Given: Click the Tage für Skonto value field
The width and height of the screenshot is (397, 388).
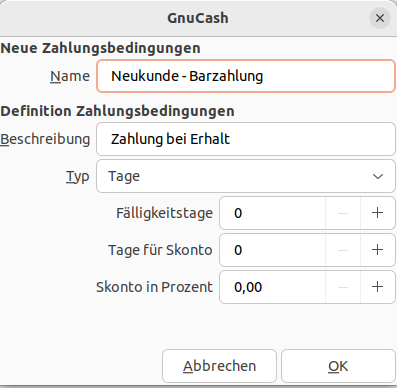Looking at the screenshot, I should point(272,250).
